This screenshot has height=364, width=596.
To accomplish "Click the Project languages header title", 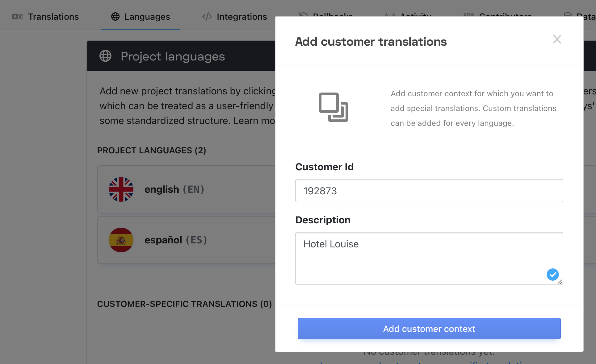I will pyautogui.click(x=173, y=56).
